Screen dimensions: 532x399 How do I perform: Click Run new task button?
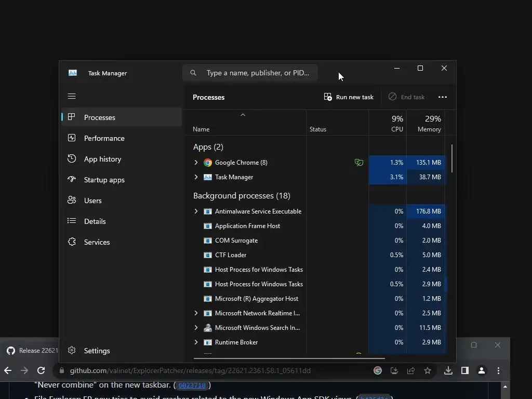[x=349, y=97]
